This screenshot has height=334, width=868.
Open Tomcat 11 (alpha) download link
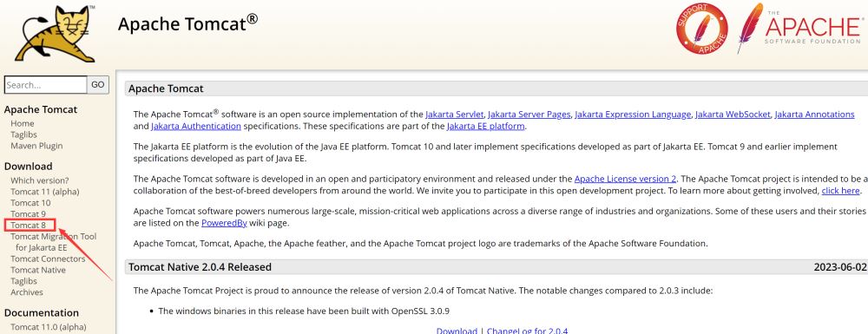pos(45,192)
